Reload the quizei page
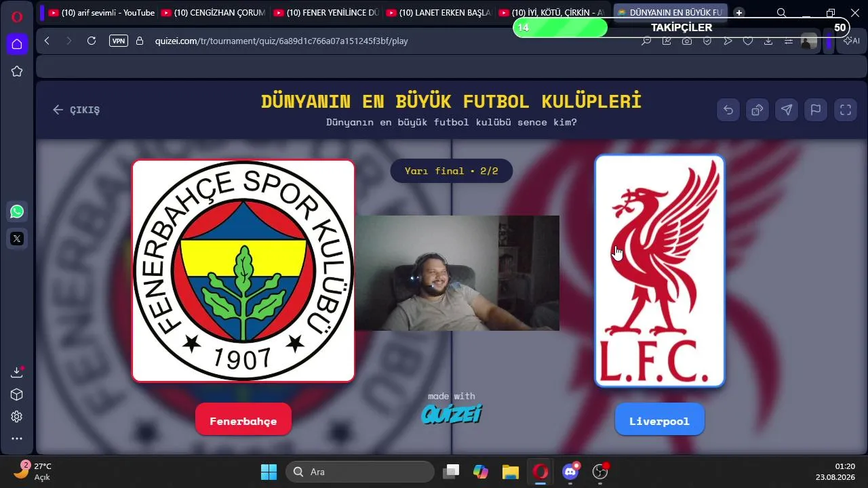Screen dimensions: 868x488 (92, 41)
